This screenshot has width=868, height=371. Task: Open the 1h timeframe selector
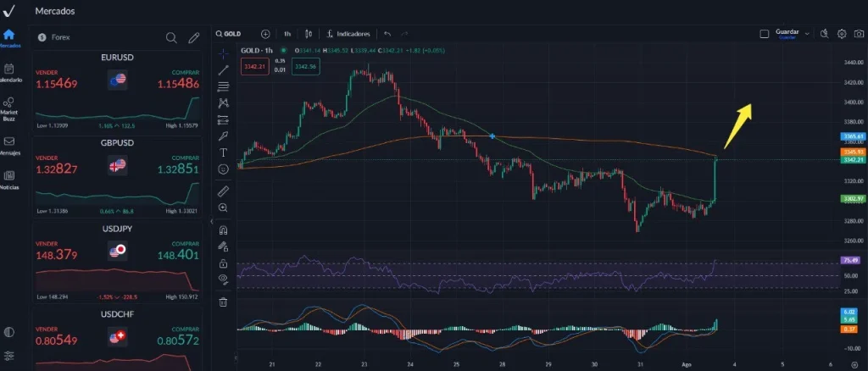point(287,34)
